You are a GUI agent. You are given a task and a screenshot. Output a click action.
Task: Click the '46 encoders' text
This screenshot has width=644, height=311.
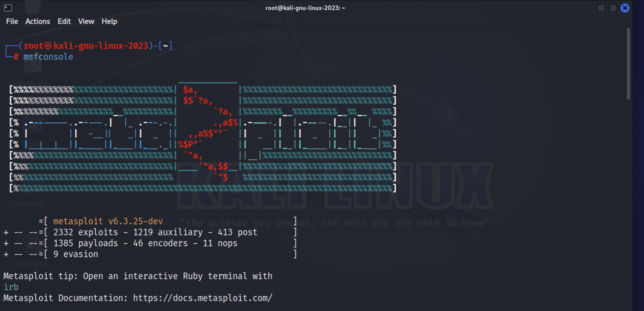click(x=160, y=243)
